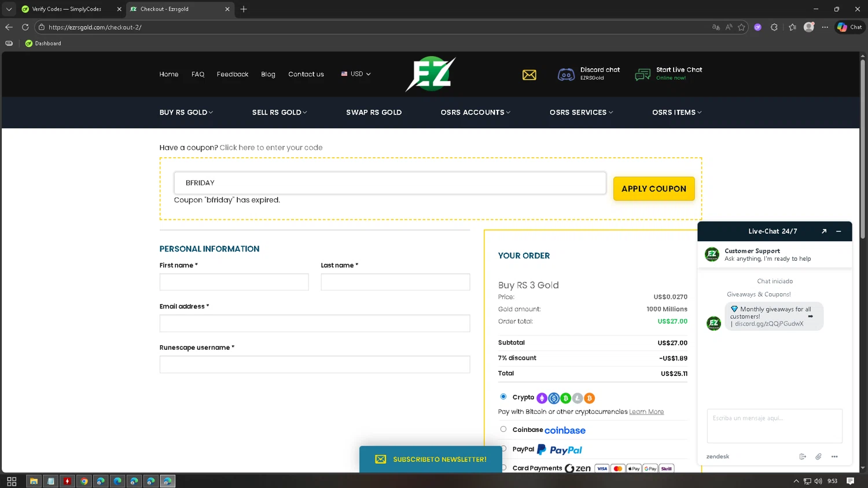The image size is (868, 488).
Task: Open a new browser tab
Action: click(244, 9)
